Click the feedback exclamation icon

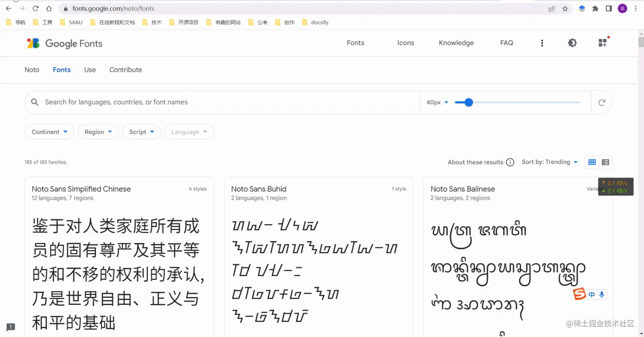(x=11, y=327)
